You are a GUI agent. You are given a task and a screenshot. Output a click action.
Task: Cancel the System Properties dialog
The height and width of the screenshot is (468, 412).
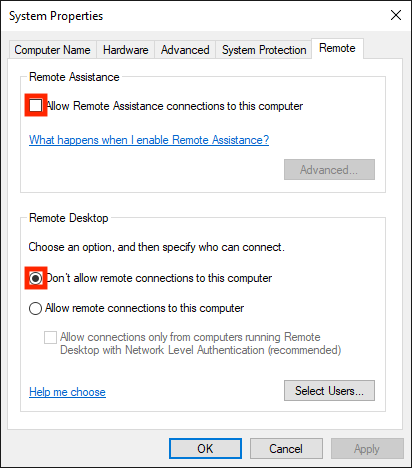coord(286,449)
